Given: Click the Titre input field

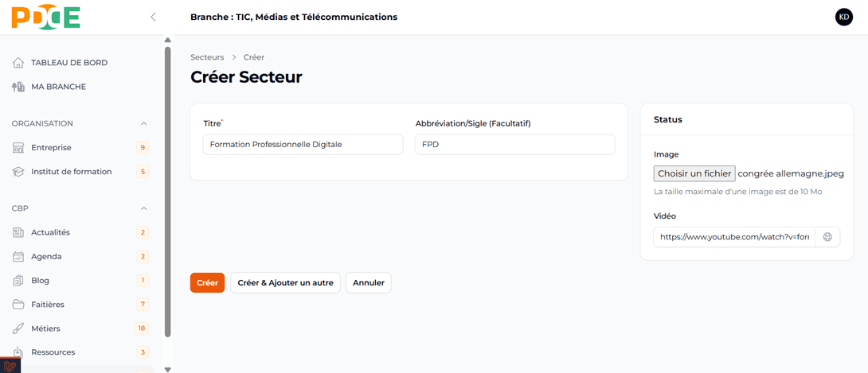Looking at the screenshot, I should pyautogui.click(x=303, y=145).
